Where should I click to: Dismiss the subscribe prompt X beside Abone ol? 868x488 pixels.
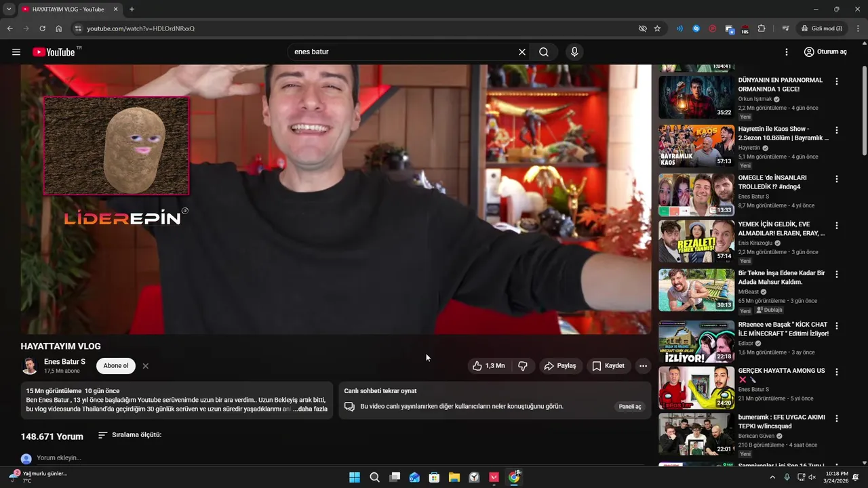(145, 366)
